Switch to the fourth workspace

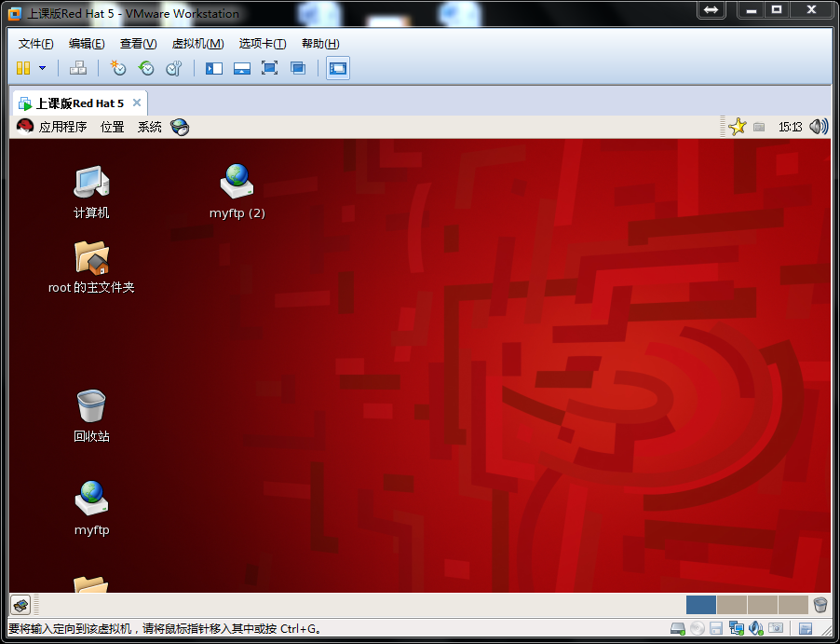click(x=793, y=605)
